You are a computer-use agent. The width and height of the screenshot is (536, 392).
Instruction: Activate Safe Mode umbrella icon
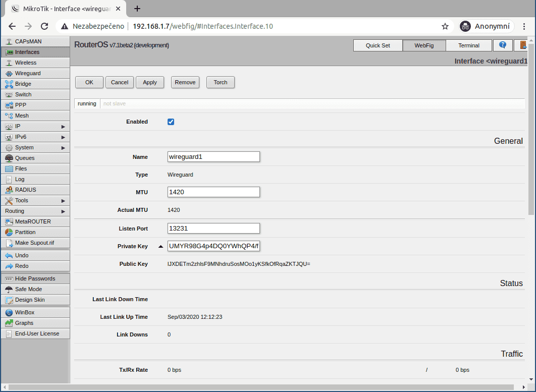coord(9,289)
